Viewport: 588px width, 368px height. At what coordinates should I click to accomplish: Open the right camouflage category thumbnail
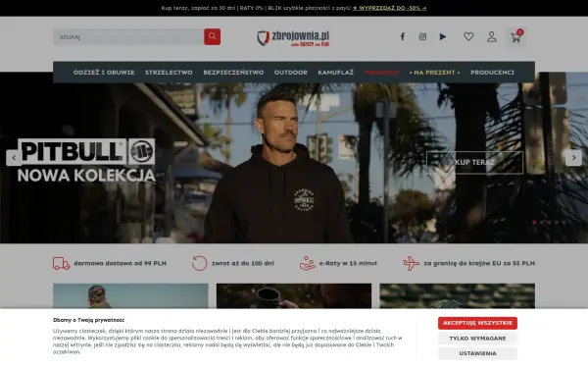pyautogui.click(x=457, y=296)
